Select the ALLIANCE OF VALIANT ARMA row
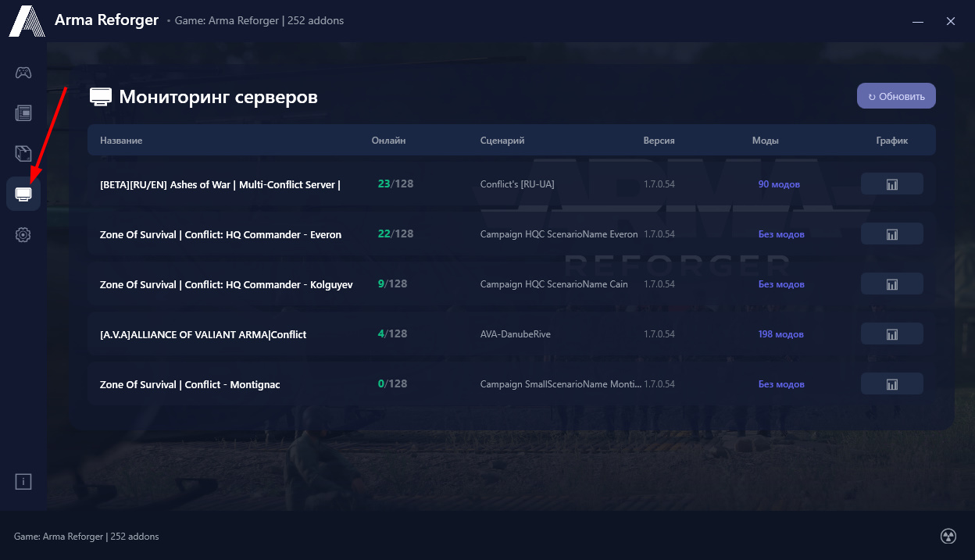 [x=512, y=334]
